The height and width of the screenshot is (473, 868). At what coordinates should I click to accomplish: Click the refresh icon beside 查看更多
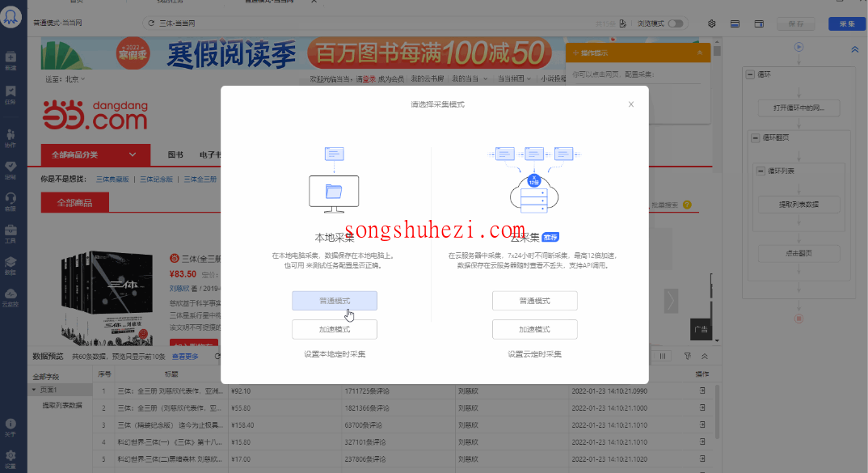(217, 356)
